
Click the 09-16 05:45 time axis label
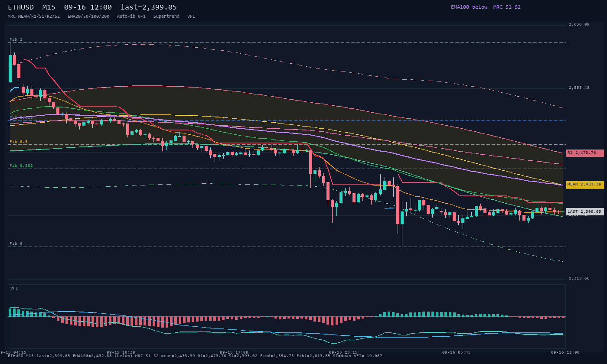tap(456, 352)
